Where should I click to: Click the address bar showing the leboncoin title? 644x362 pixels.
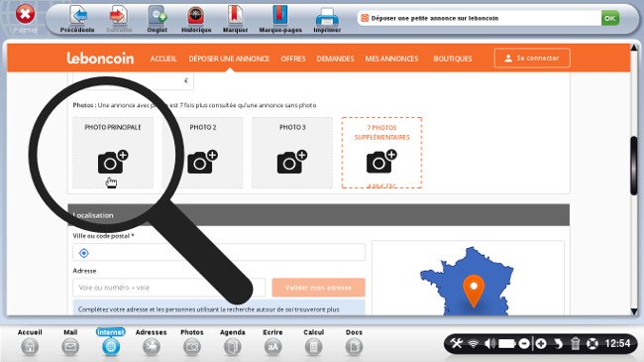click(479, 18)
